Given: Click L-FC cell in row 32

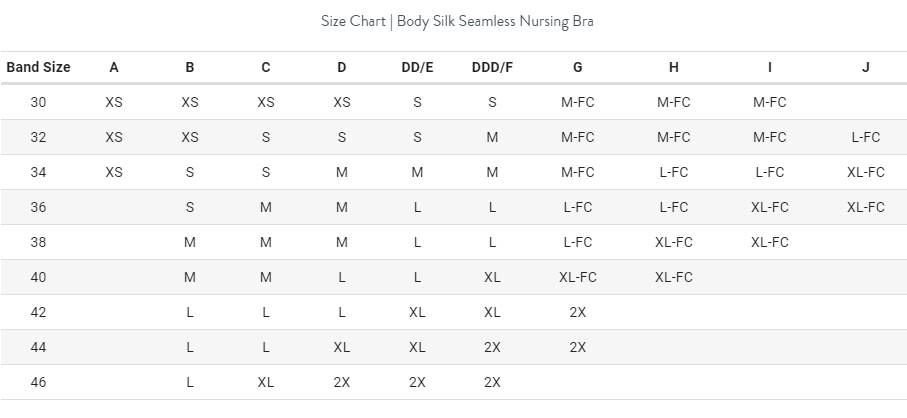Looking at the screenshot, I should [x=865, y=137].
